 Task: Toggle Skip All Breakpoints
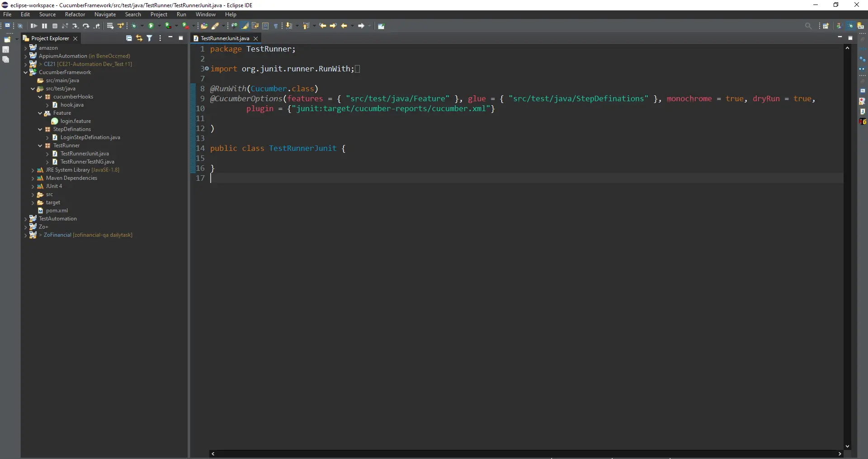tap(20, 26)
